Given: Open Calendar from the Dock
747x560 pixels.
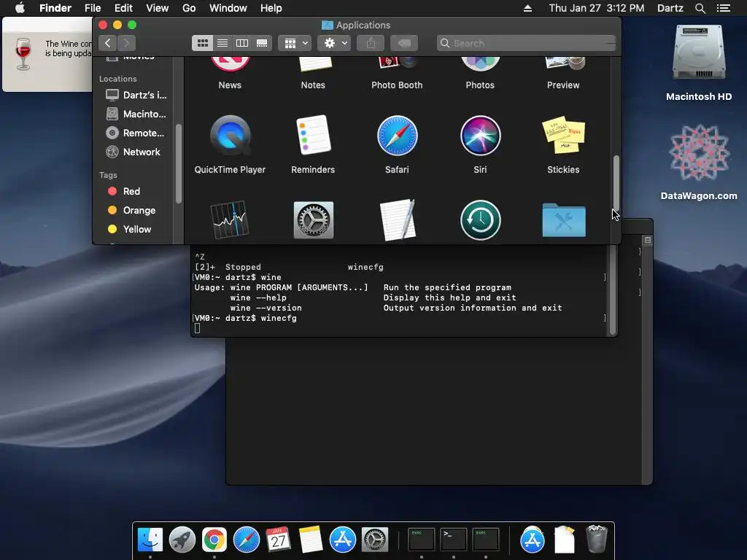Looking at the screenshot, I should [x=278, y=540].
